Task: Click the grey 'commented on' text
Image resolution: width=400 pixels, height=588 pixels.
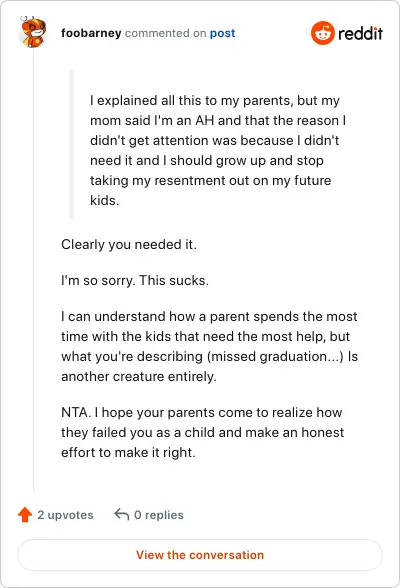Action: pyautogui.click(x=165, y=33)
